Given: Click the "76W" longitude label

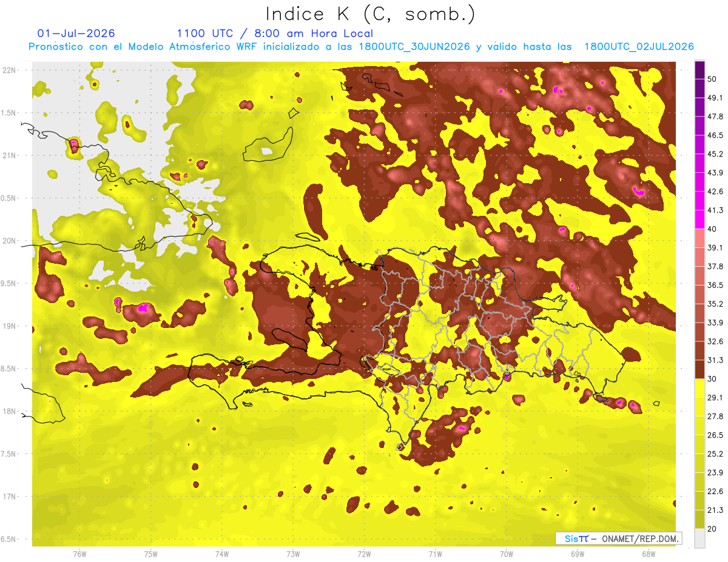Looking at the screenshot, I should [79, 554].
